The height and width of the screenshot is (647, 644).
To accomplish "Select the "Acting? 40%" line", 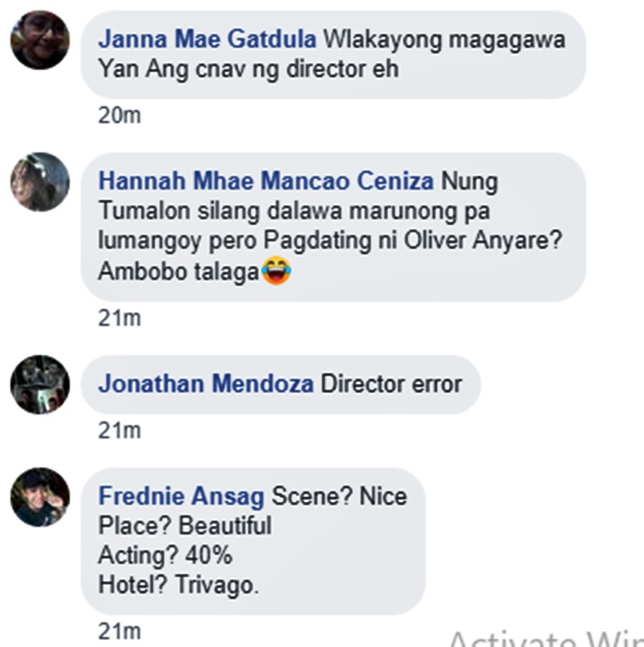I will (165, 555).
